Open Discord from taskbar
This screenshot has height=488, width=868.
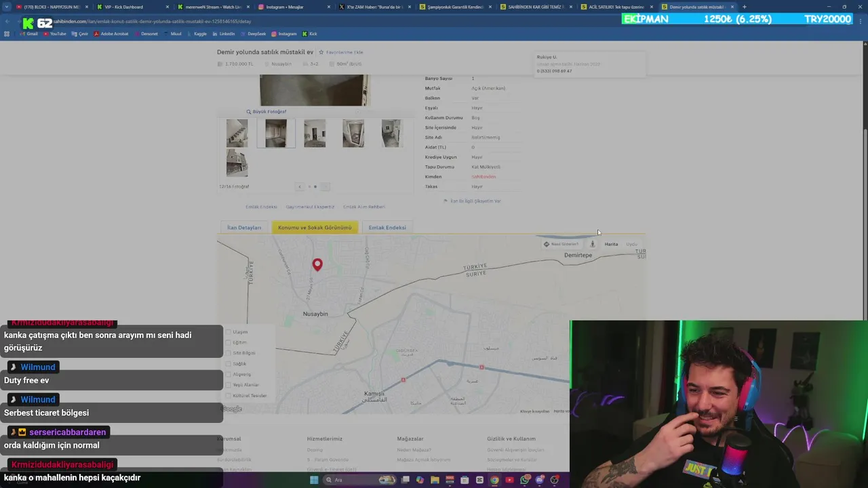click(x=540, y=480)
